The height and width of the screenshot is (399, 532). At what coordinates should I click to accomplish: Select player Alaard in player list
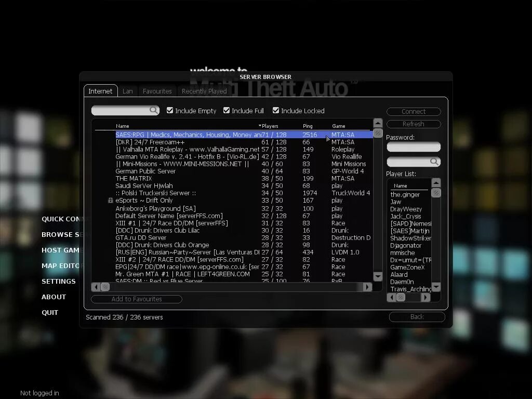click(399, 275)
